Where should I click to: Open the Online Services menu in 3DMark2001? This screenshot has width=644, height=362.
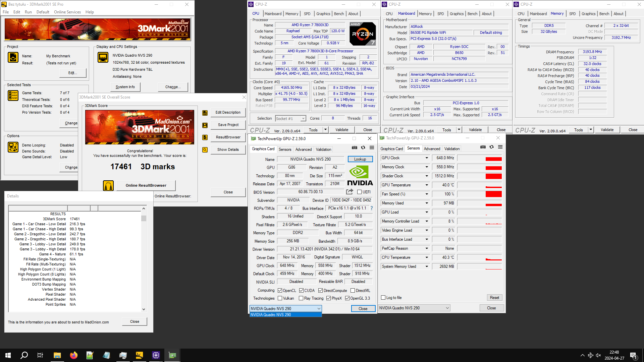pos(67,12)
